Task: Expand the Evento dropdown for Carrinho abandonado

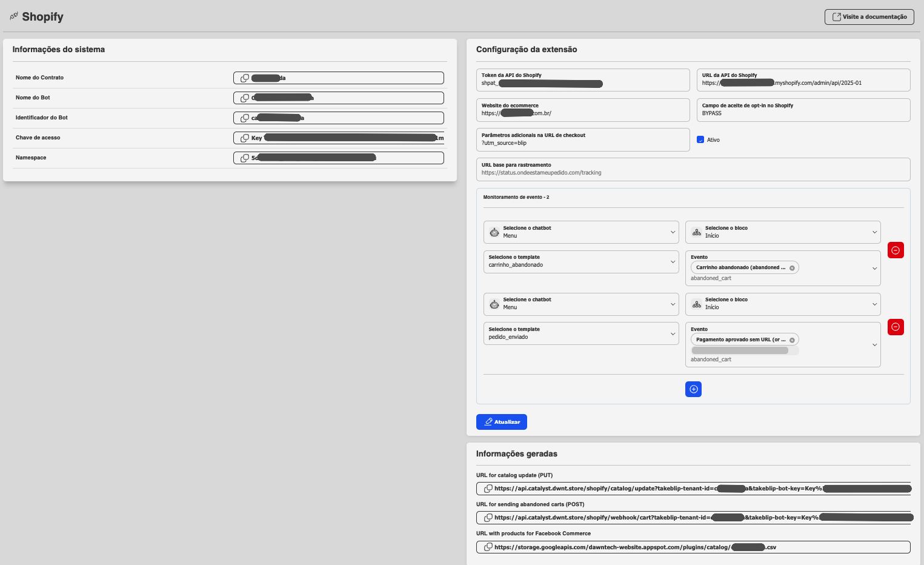Action: coord(874,269)
